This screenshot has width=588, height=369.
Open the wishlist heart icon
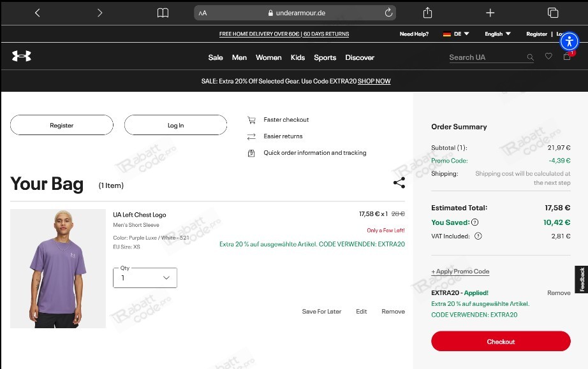coord(548,56)
